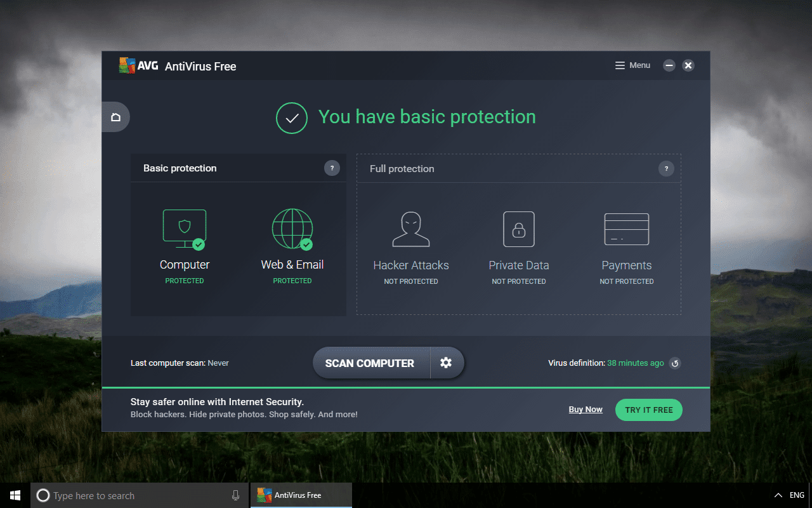
Task: Click the microphone icon in taskbar search
Action: [x=236, y=495]
